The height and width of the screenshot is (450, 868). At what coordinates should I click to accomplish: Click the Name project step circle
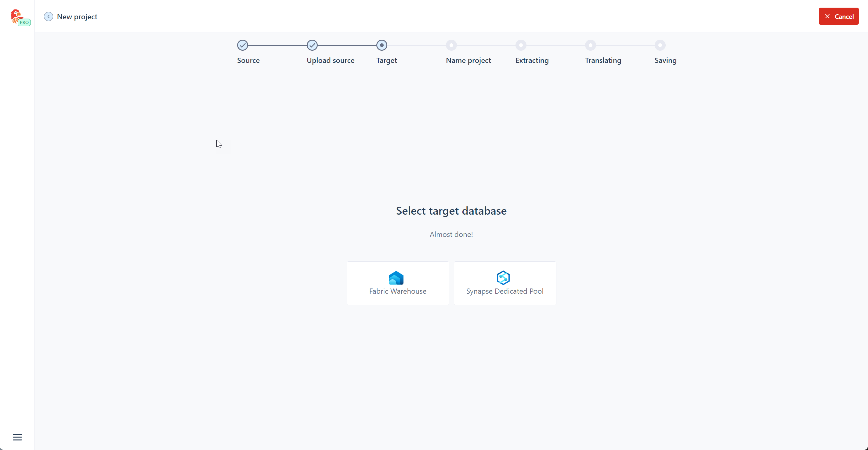(451, 45)
